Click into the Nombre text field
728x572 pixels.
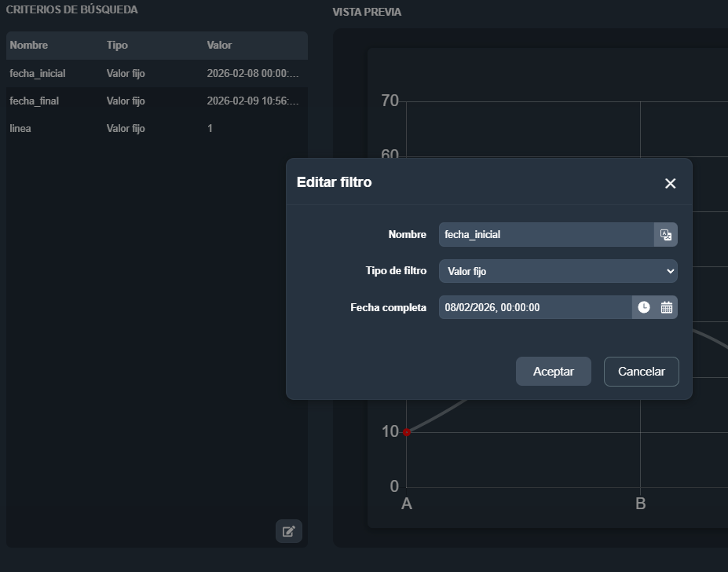point(546,234)
